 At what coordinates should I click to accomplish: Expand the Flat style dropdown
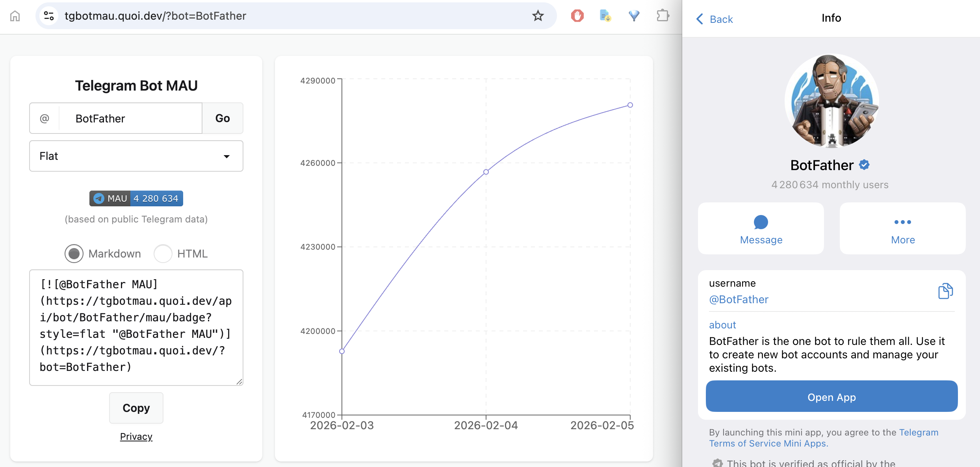(x=136, y=156)
